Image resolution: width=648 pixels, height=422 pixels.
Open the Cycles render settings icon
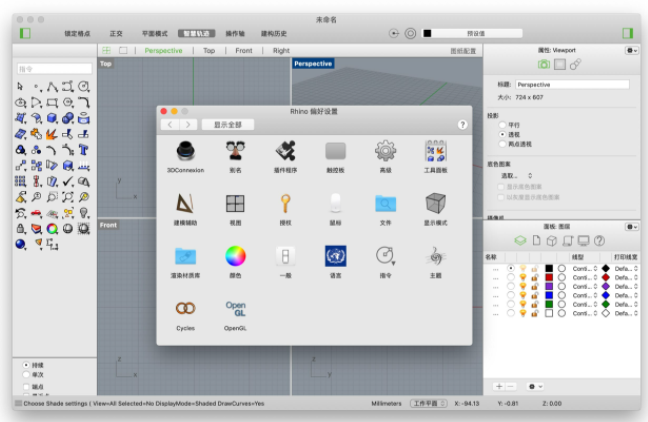185,310
